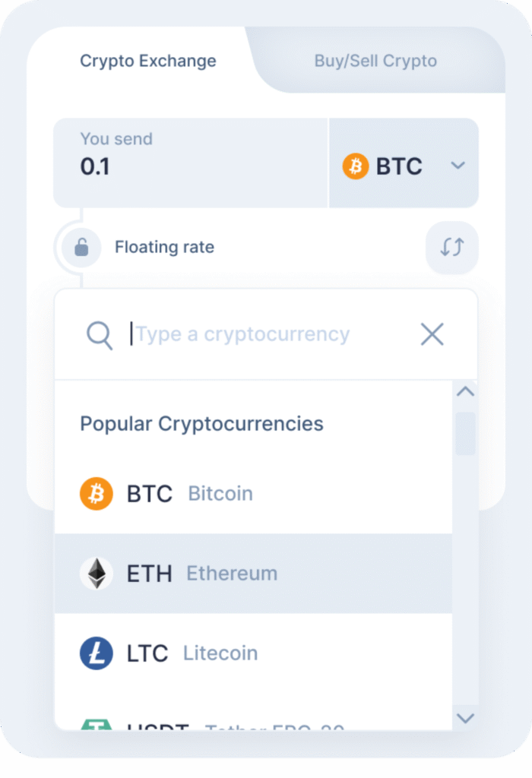This screenshot has width=532, height=778.
Task: Click the Bitcoin icon in Popular Cryptocurrencies list
Action: (x=96, y=493)
